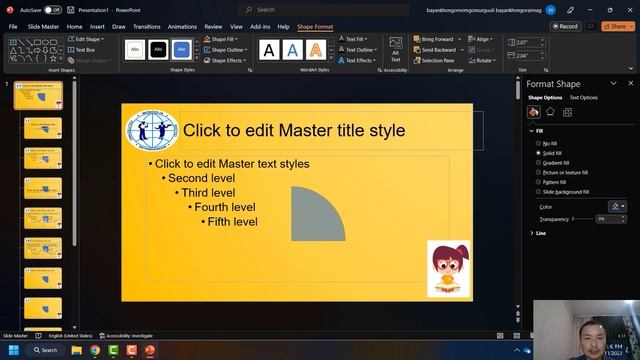Open the green C app on taskbar
Viewport: 640px width, 360px height.
pos(113,350)
